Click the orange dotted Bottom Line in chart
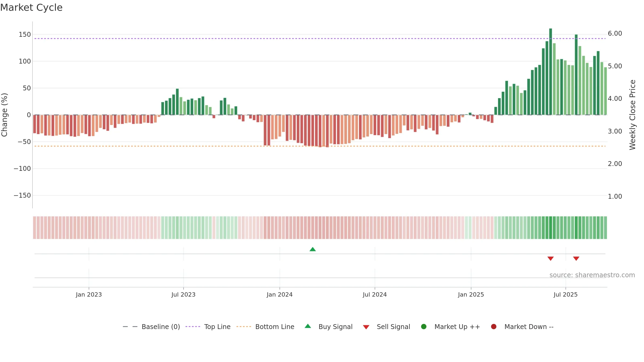Screen dimensions: 644x362 pos(320,146)
